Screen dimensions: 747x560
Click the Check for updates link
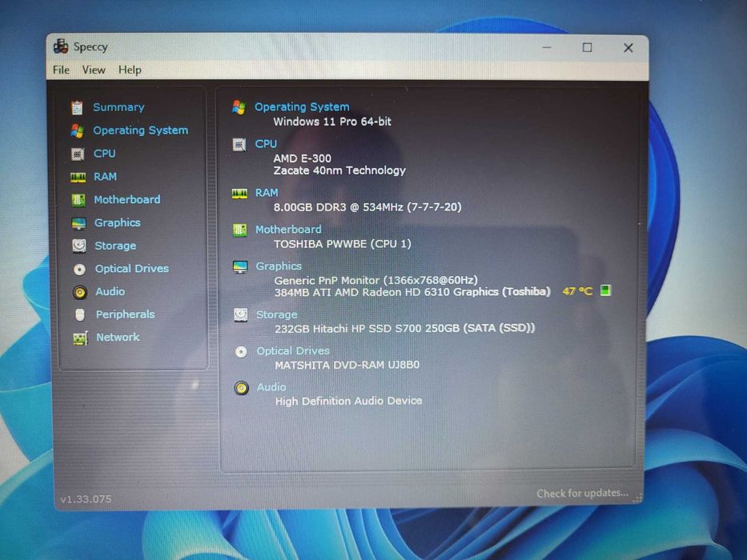pos(582,494)
